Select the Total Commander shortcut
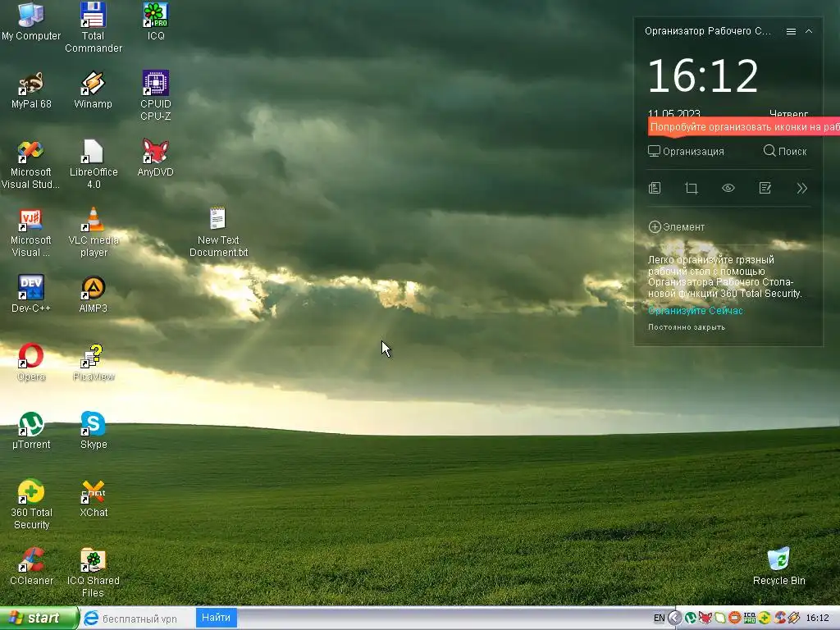This screenshot has height=630, width=840. pos(94,28)
